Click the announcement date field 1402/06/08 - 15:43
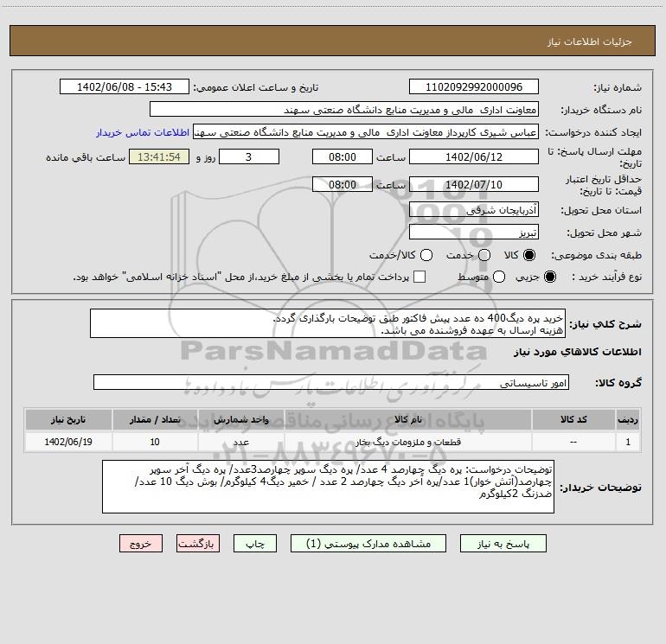 [125, 86]
